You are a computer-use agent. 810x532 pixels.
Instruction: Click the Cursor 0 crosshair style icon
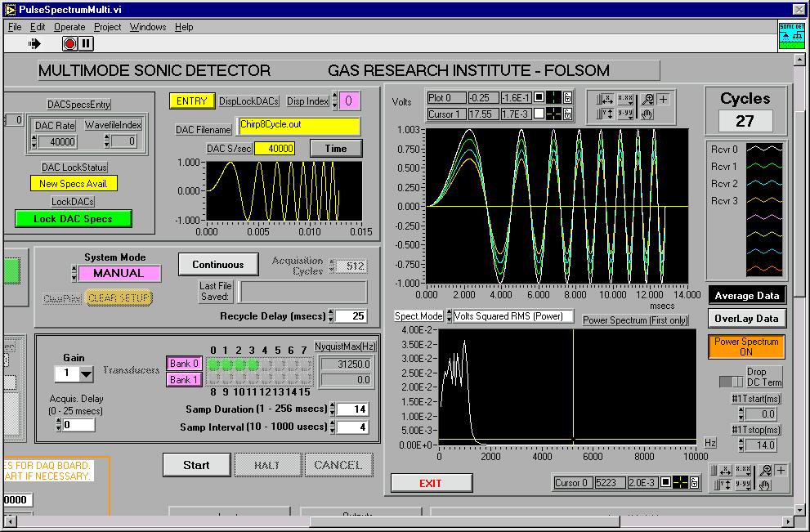click(x=680, y=482)
